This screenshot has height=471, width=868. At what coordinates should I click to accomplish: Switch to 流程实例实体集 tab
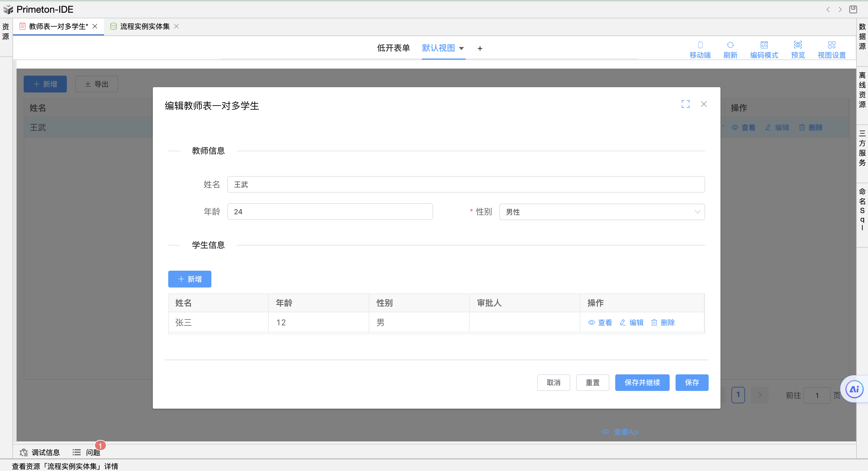pos(145,26)
